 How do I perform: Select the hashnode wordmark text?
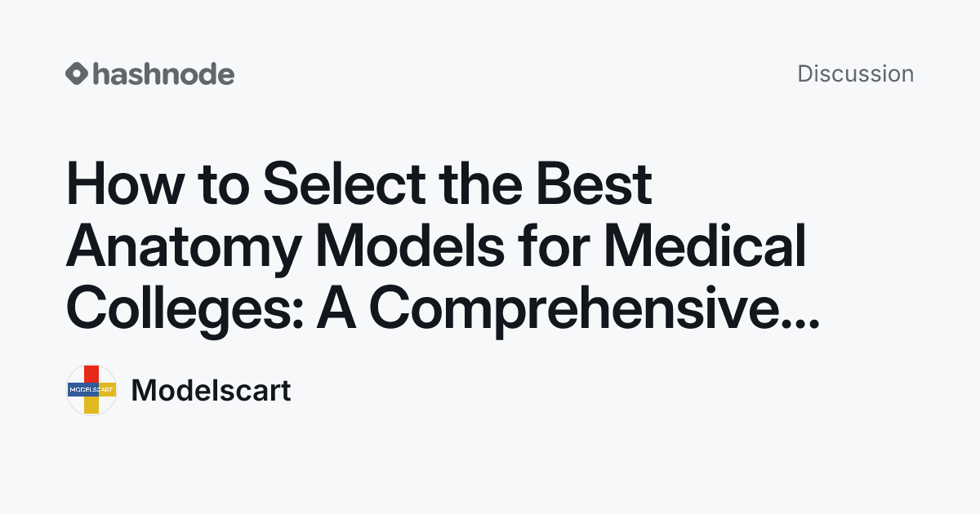pos(163,74)
